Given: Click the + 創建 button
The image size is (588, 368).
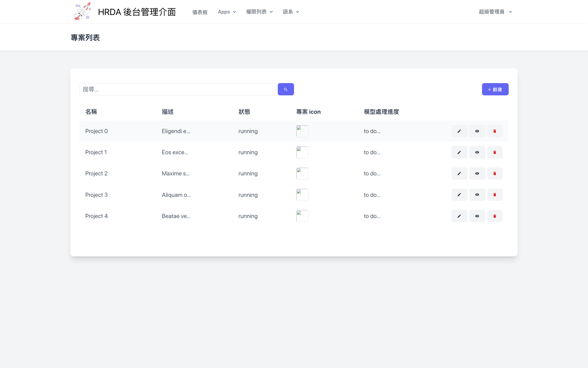Looking at the screenshot, I should tap(495, 89).
